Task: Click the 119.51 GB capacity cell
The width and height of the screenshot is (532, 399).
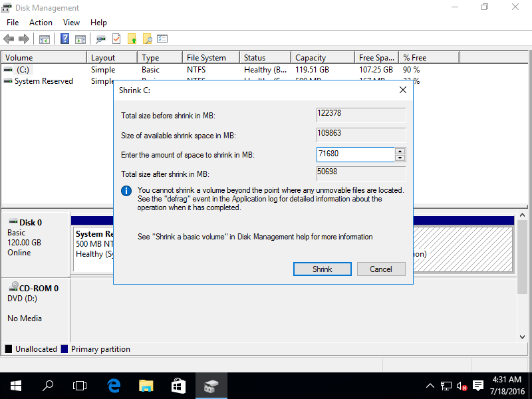Action: coord(312,70)
